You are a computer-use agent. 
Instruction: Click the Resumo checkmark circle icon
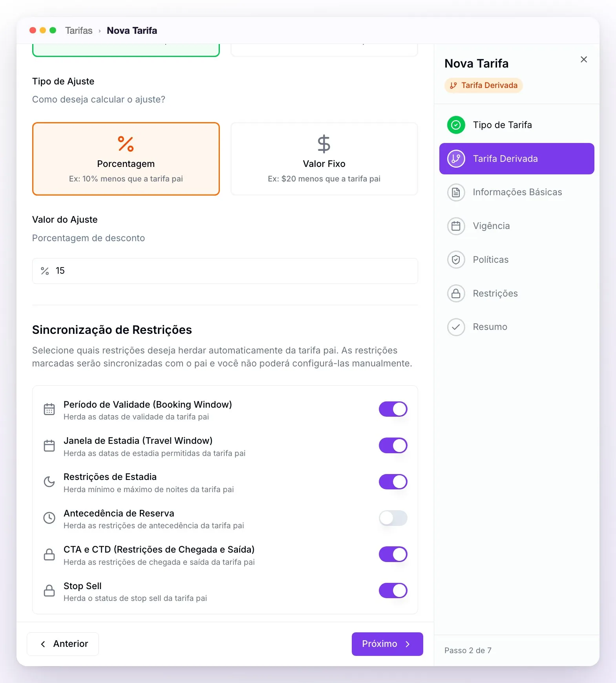click(x=456, y=327)
